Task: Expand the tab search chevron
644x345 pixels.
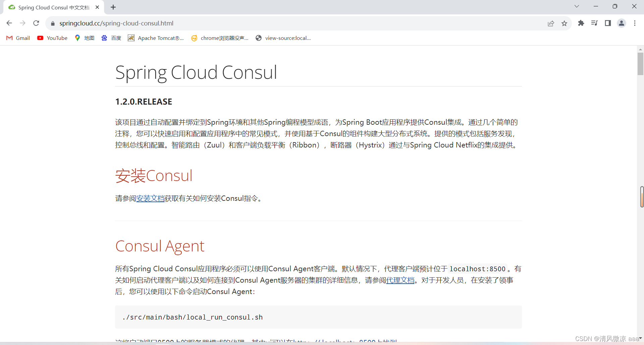Action: click(577, 6)
